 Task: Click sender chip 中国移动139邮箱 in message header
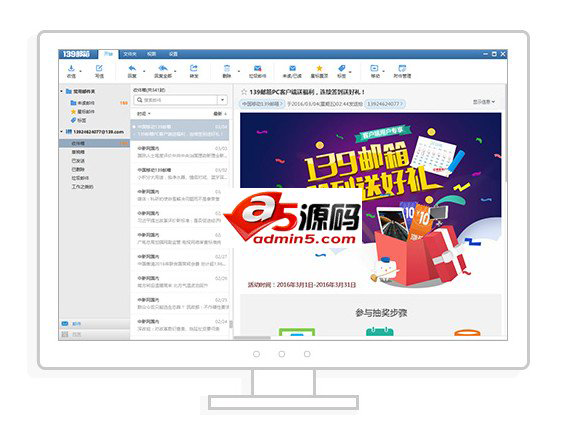[262, 104]
